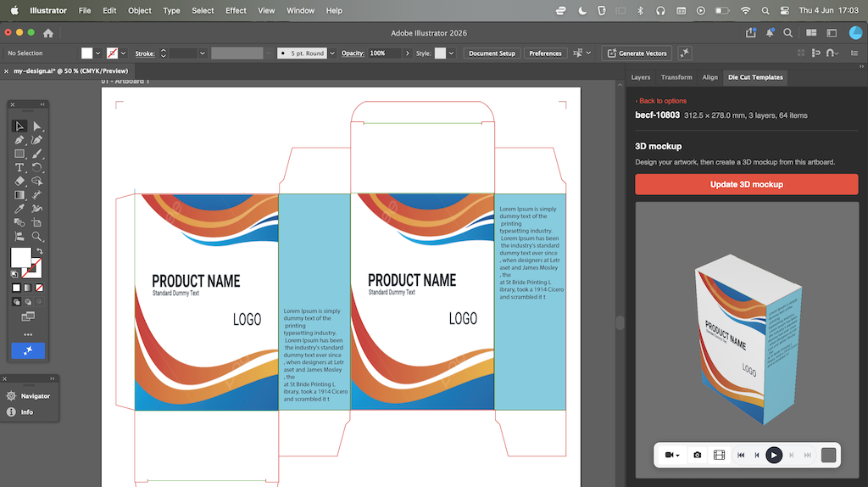Switch to the Layers tab

click(x=641, y=77)
